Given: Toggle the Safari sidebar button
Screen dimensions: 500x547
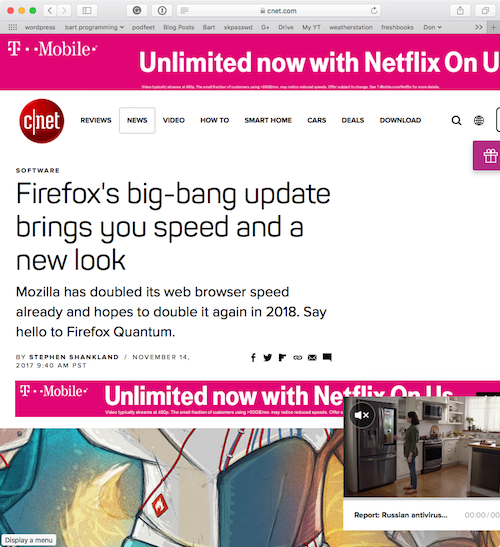Looking at the screenshot, I should coord(87,11).
